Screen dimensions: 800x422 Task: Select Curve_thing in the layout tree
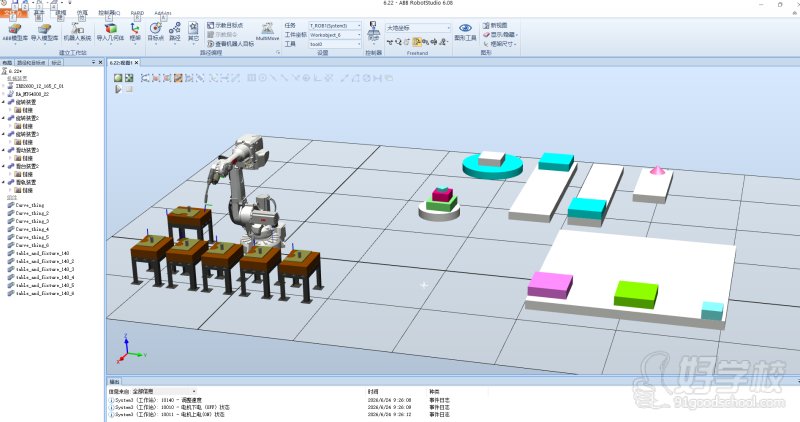coord(26,205)
